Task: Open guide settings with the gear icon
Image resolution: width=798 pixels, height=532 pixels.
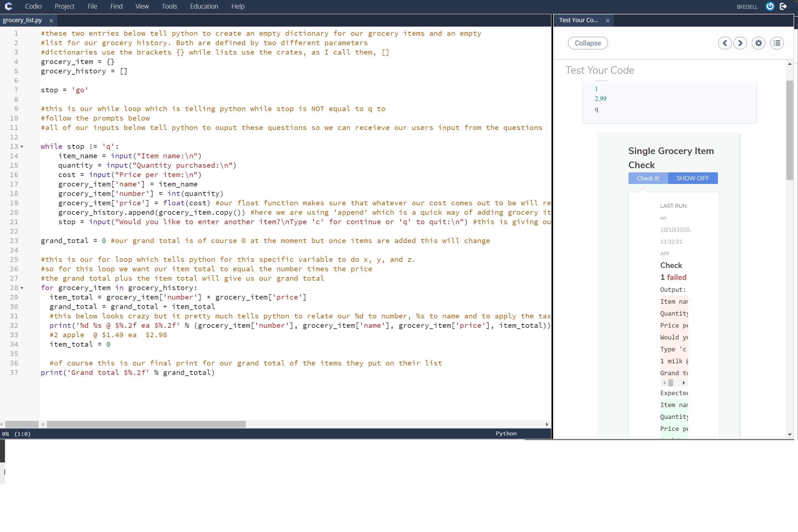Action: (x=758, y=43)
